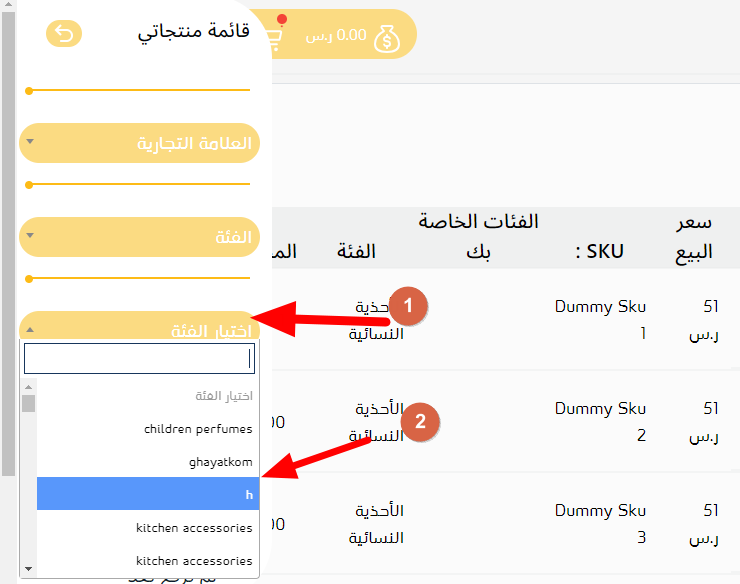740x584 pixels.
Task: Click the Dummy Sku 2 table cell
Action: (600, 422)
